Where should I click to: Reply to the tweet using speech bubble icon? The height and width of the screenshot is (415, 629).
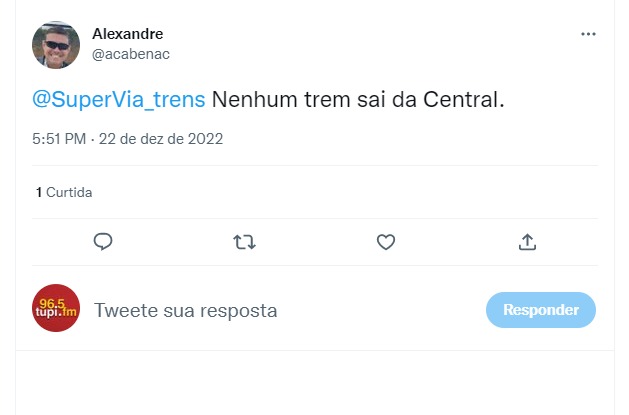click(x=103, y=241)
